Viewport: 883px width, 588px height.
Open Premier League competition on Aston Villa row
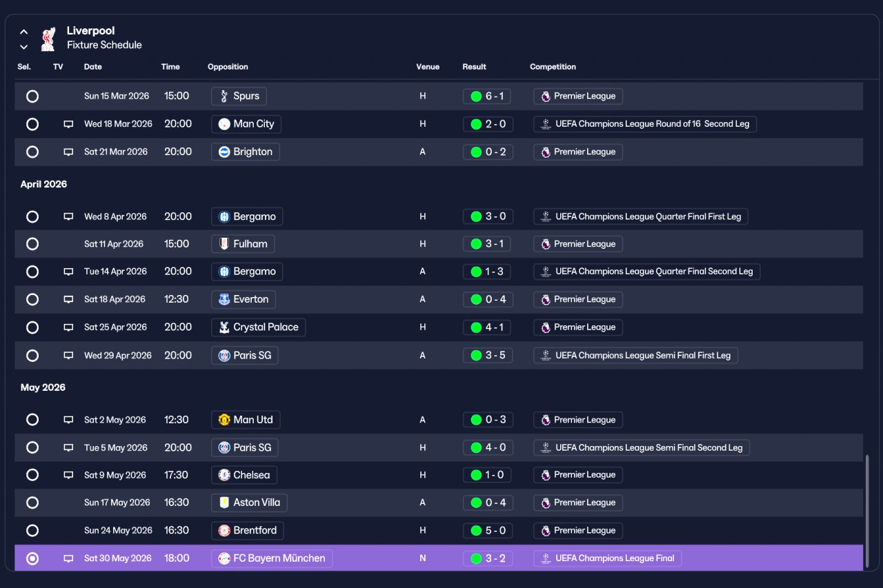click(x=578, y=503)
